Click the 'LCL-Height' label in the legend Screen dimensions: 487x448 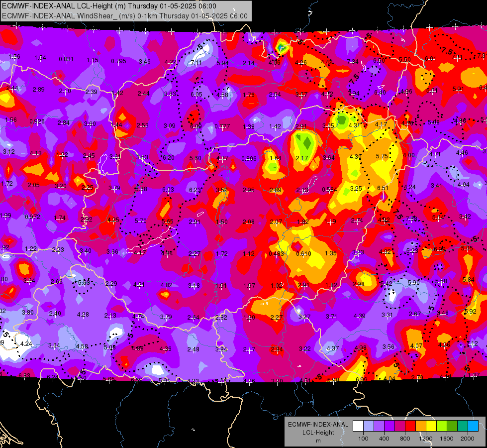click(318, 433)
